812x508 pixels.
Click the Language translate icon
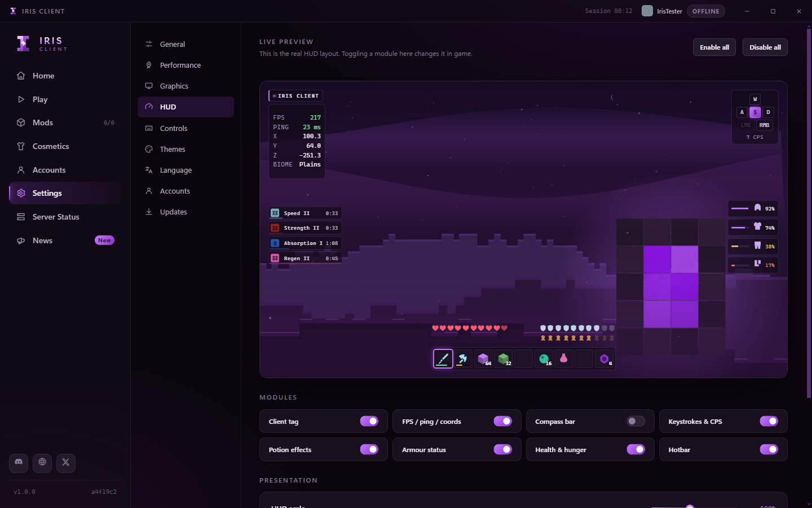tap(149, 170)
